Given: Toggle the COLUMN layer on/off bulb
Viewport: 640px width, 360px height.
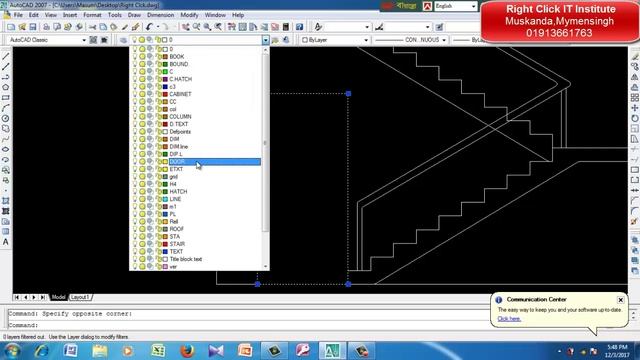Looking at the screenshot, I should (134, 117).
